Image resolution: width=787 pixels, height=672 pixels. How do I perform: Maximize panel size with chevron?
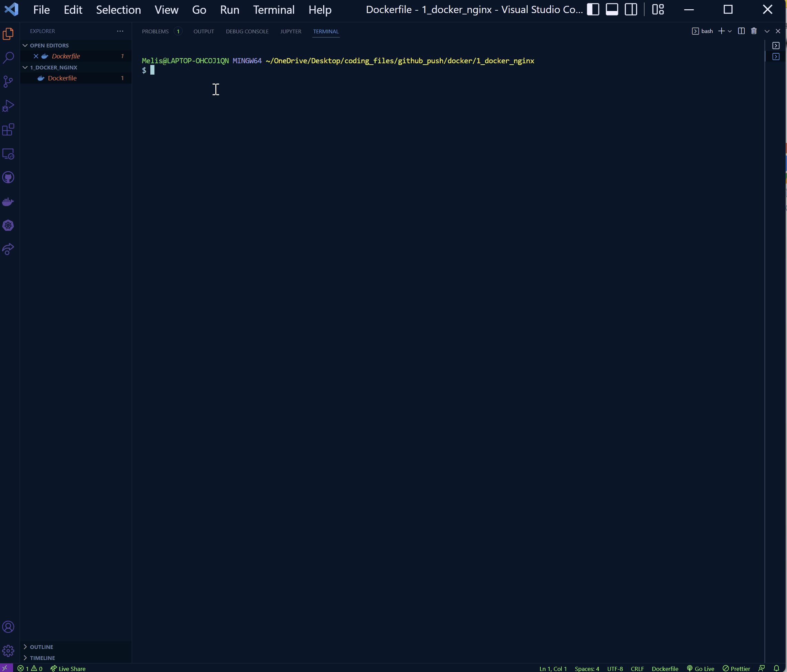(767, 31)
